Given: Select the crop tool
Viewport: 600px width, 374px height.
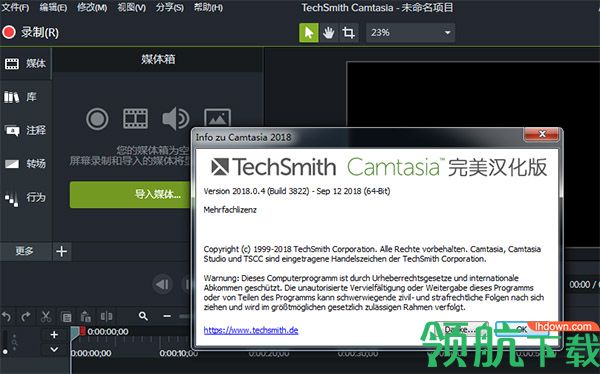Looking at the screenshot, I should tap(348, 33).
